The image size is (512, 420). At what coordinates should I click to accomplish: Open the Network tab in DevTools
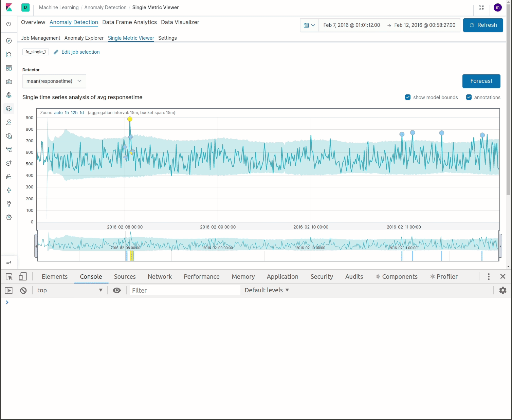[160, 276]
